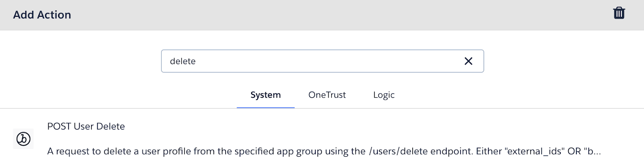Place cursor after the word delete in search
Viewport: 644px width, 167px height.
coord(196,61)
